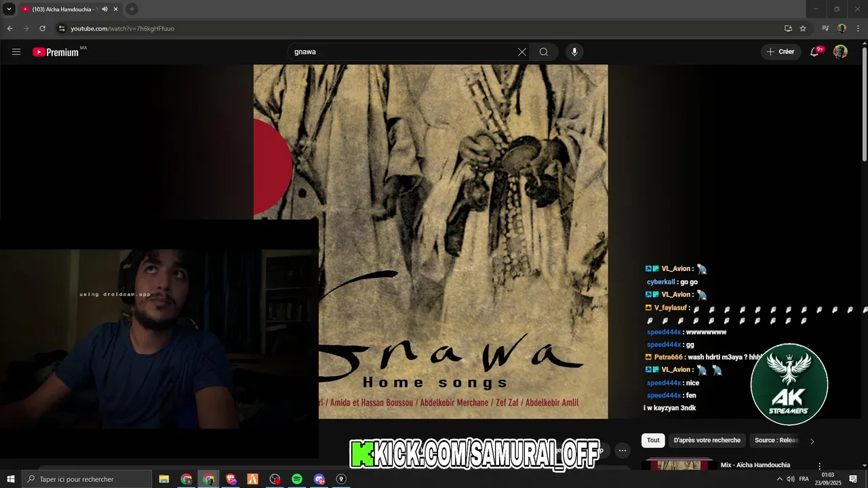Click the magnifier search button

544,52
